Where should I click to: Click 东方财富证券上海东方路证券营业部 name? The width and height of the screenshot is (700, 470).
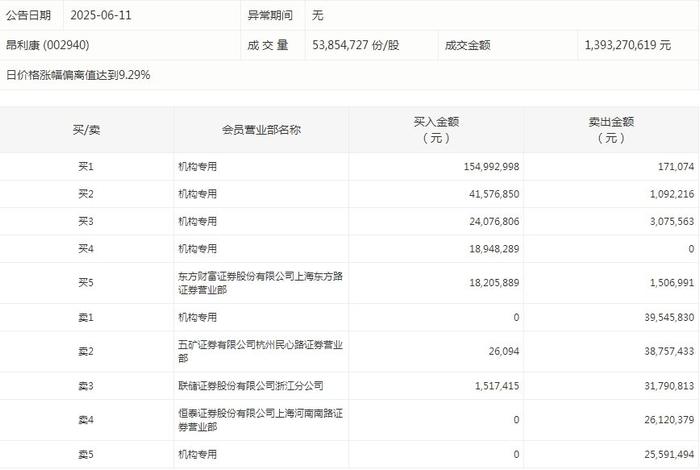(x=260, y=283)
